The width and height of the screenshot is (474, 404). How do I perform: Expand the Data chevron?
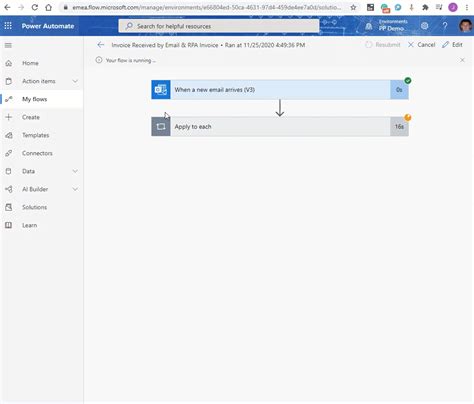coord(75,171)
